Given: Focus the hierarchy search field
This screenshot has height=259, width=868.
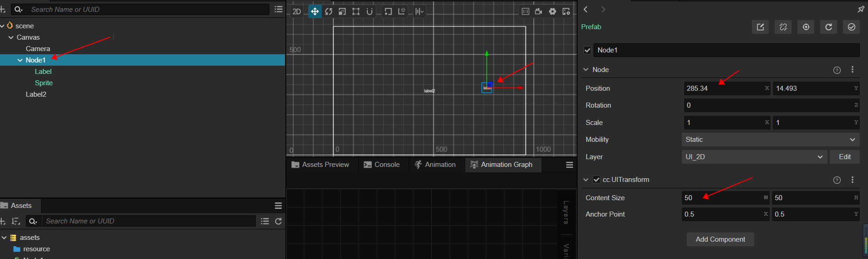Looking at the screenshot, I should pyautogui.click(x=148, y=9).
